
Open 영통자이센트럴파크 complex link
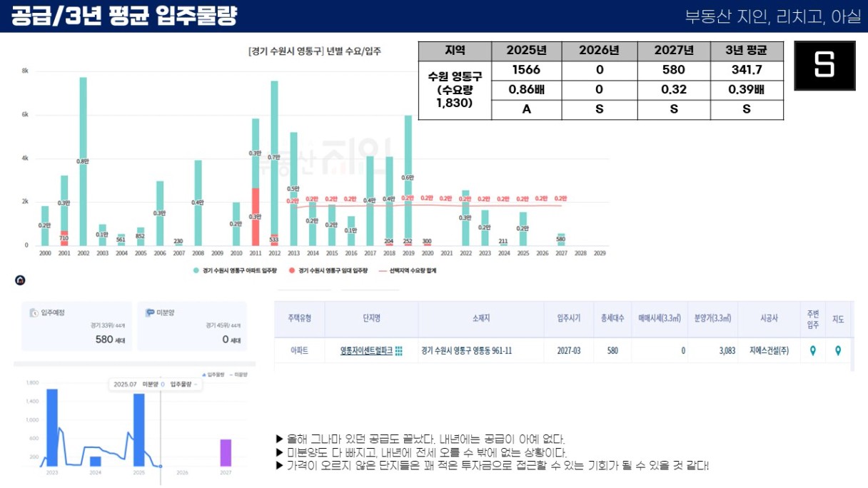pos(366,351)
